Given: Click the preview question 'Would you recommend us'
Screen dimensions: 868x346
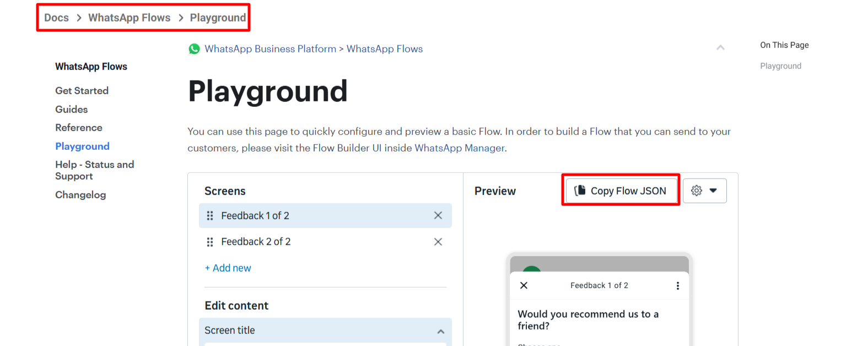Looking at the screenshot, I should click(588, 320).
